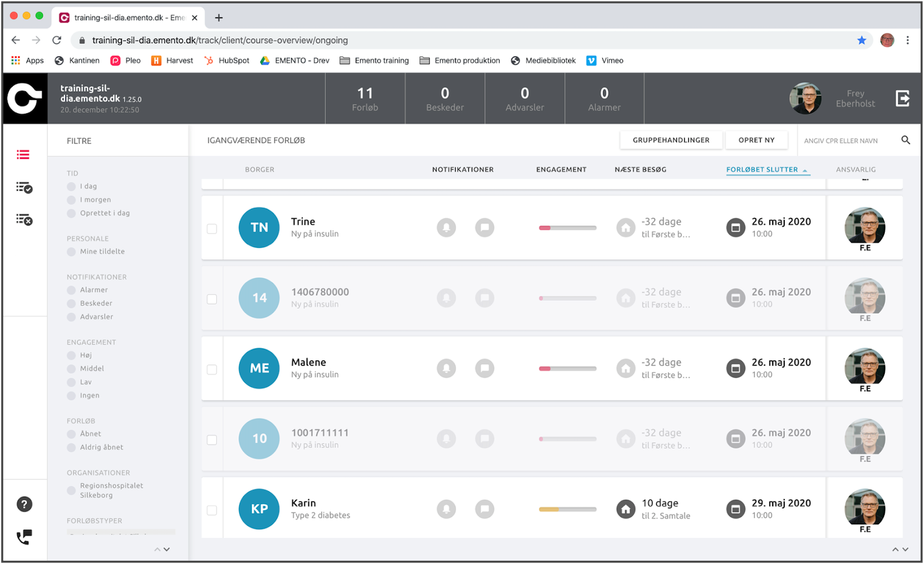The height and width of the screenshot is (565, 924).
Task: Click the phone support chat icon
Action: 24,537
